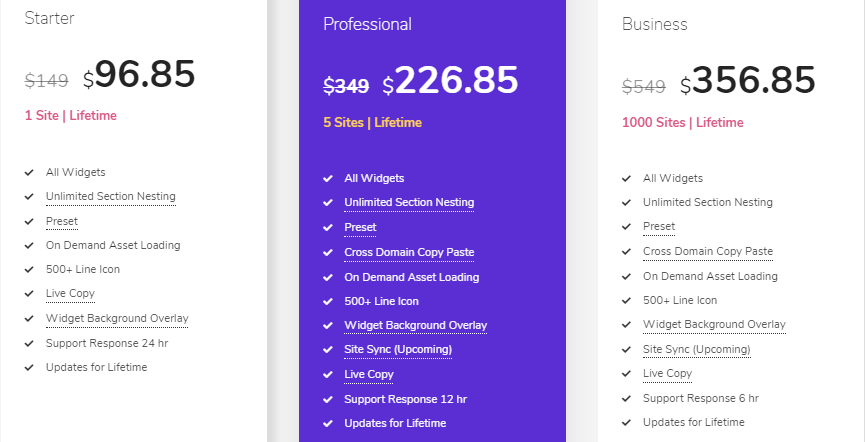The height and width of the screenshot is (442, 865).
Task: Click the Starter plan title
Action: 49,18
